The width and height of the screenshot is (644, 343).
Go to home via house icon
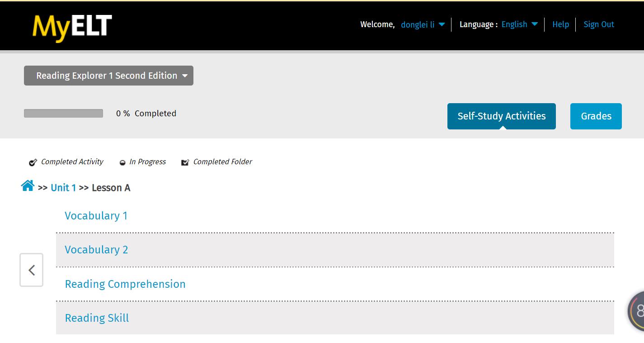[28, 186]
